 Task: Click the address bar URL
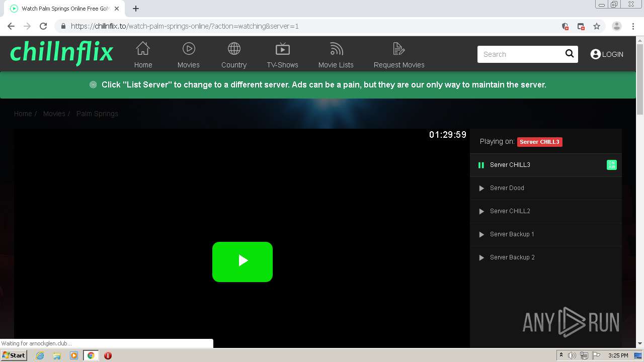tap(185, 26)
